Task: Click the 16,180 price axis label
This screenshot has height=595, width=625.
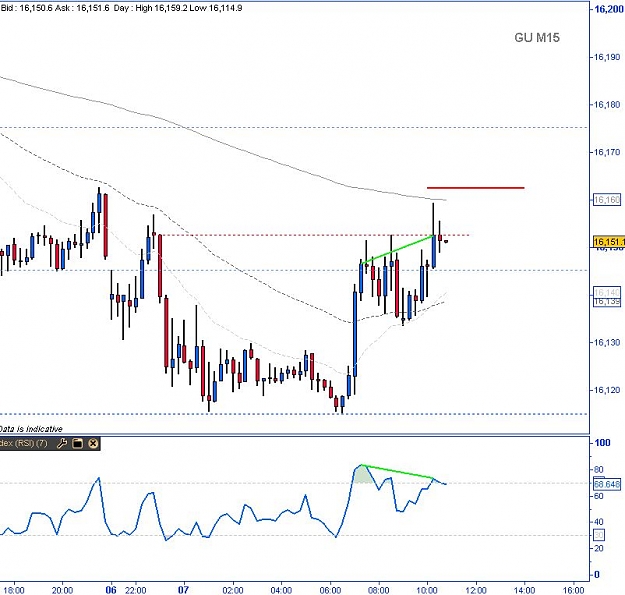Action: point(607,104)
